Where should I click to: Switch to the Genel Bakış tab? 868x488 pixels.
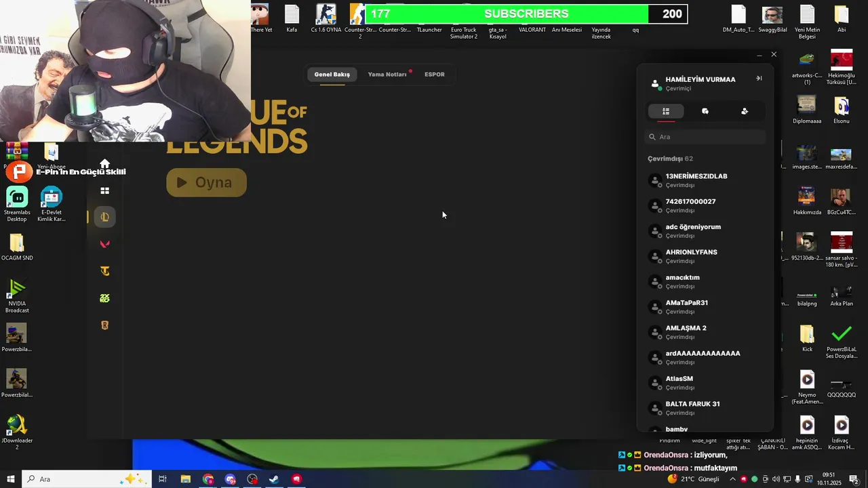[332, 75]
